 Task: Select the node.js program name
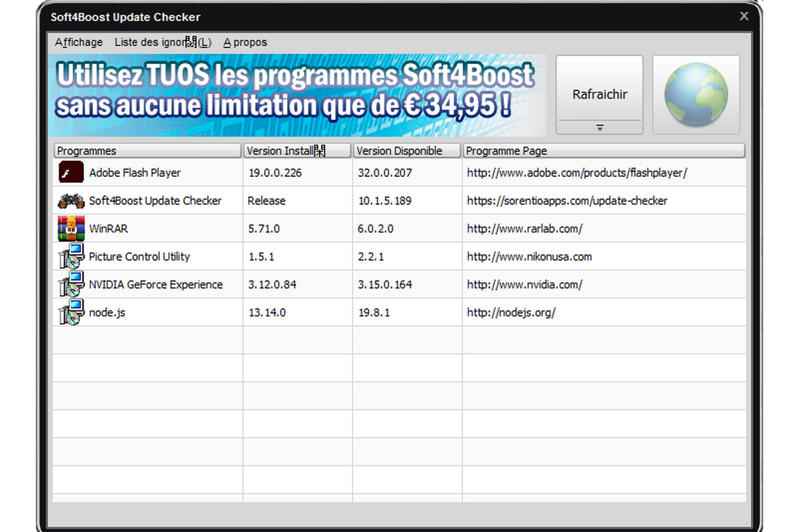(x=107, y=313)
